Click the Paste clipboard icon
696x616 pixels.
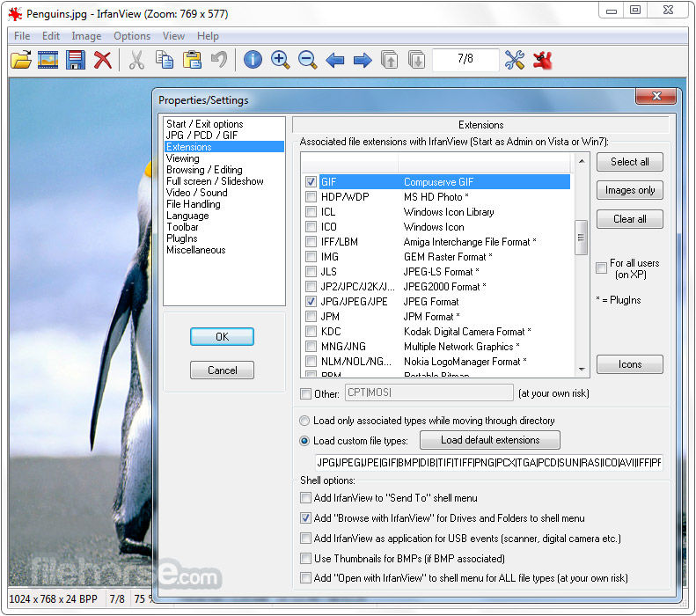point(192,60)
